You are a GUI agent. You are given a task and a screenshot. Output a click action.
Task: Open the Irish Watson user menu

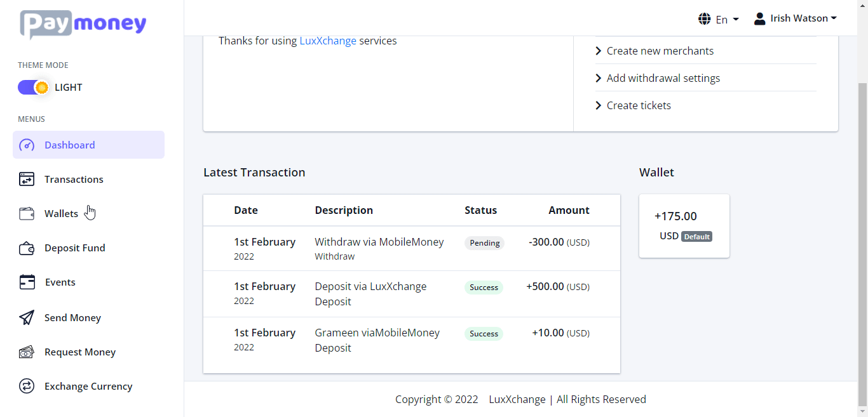click(795, 18)
